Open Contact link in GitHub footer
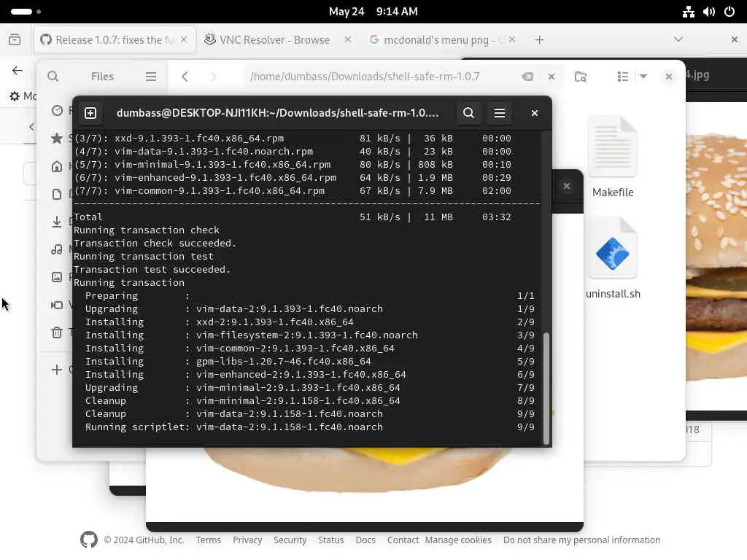This screenshot has width=747, height=560. 403,540
